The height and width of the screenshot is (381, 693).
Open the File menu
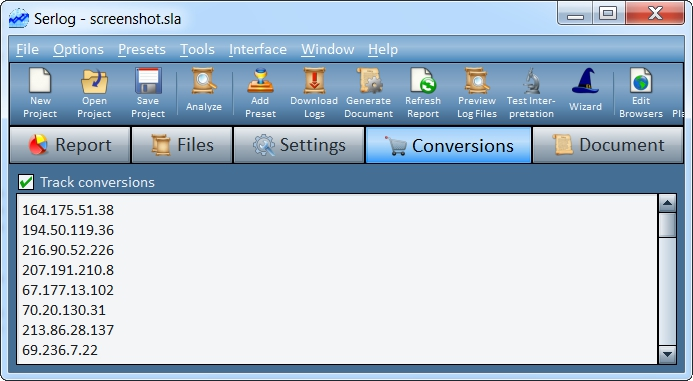tap(27, 49)
